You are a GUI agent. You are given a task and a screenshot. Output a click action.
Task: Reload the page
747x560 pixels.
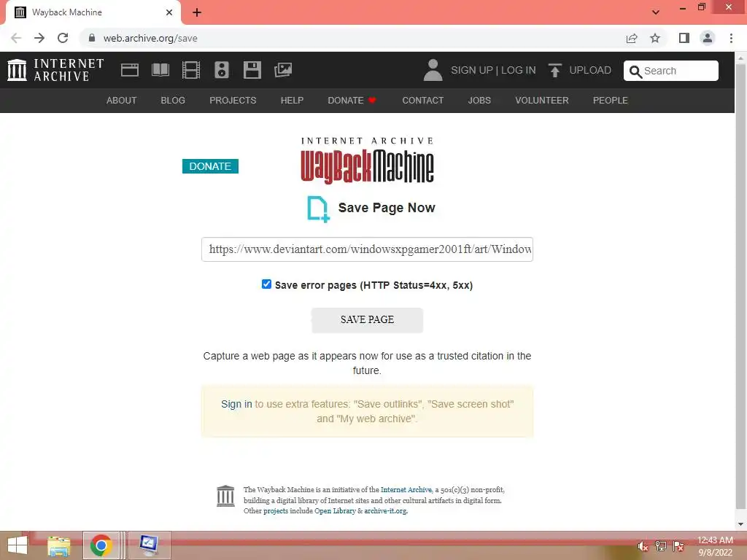63,38
